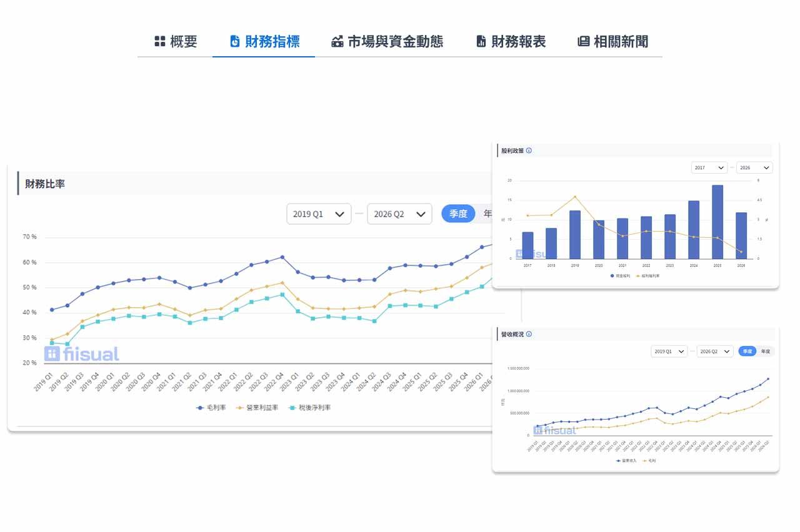Select 季度 toggle in 營收概況 panel
Viewport: 800px width, 532px height.
click(747, 352)
